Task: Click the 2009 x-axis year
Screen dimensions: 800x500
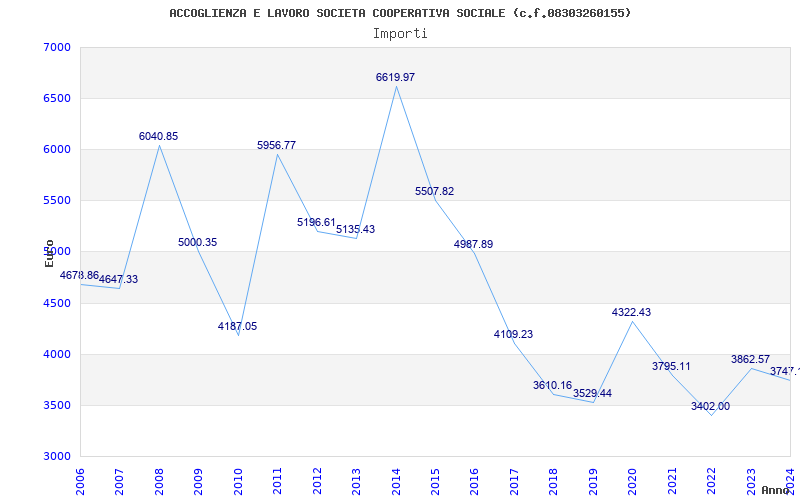Action: tap(198, 481)
